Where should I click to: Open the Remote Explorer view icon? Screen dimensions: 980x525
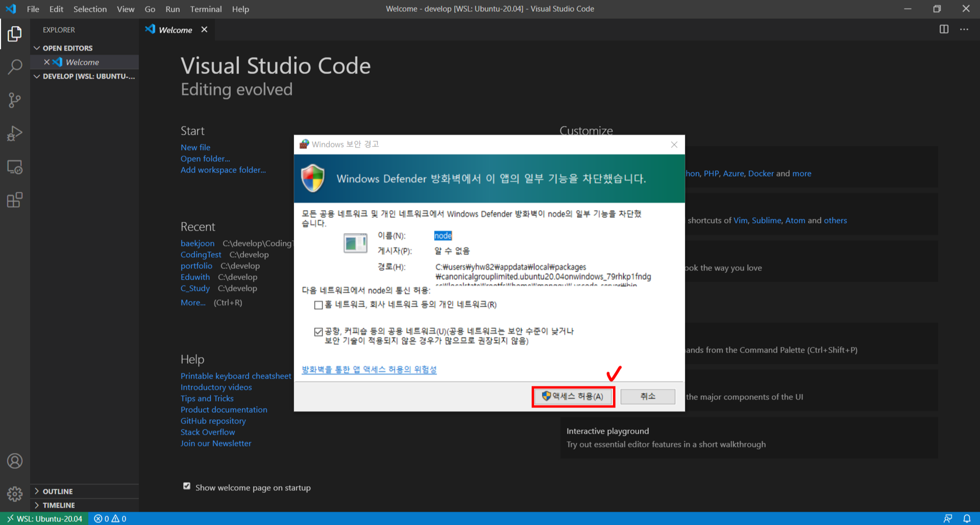pos(15,167)
